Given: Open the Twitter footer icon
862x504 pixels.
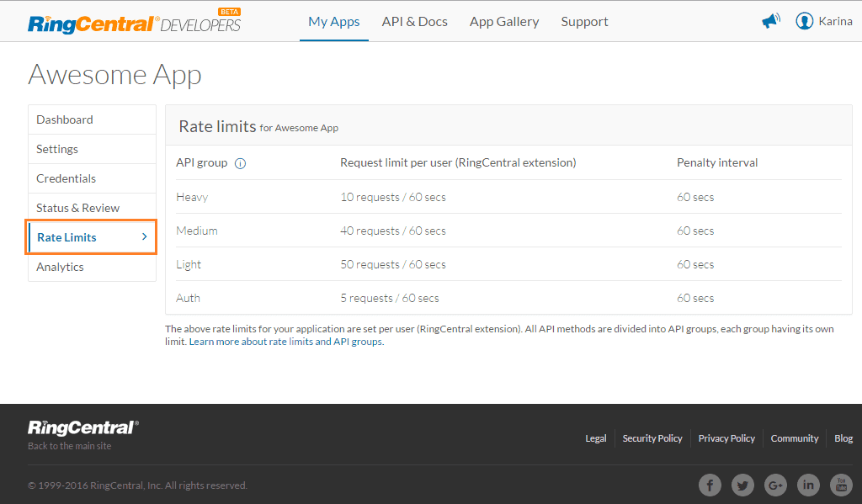Looking at the screenshot, I should (x=742, y=485).
